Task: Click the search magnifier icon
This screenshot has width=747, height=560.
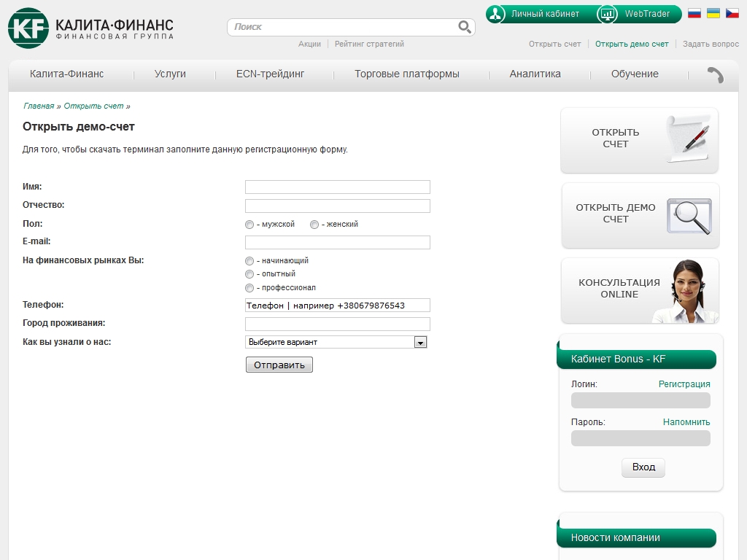Action: (x=464, y=27)
